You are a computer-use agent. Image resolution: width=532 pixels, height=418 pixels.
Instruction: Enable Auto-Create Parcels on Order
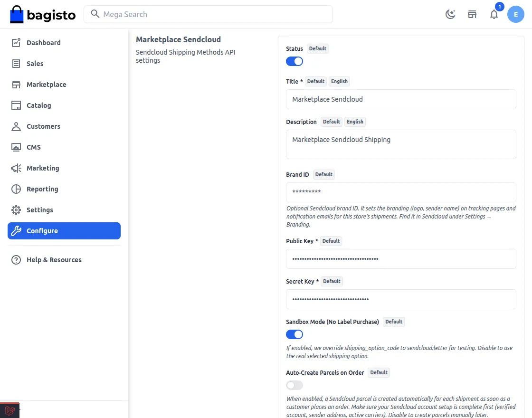click(294, 385)
